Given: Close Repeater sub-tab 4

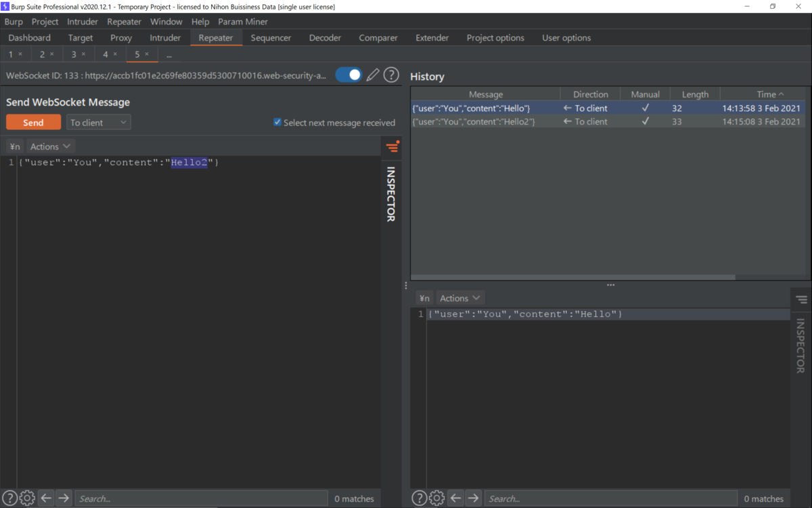Looking at the screenshot, I should (x=115, y=54).
